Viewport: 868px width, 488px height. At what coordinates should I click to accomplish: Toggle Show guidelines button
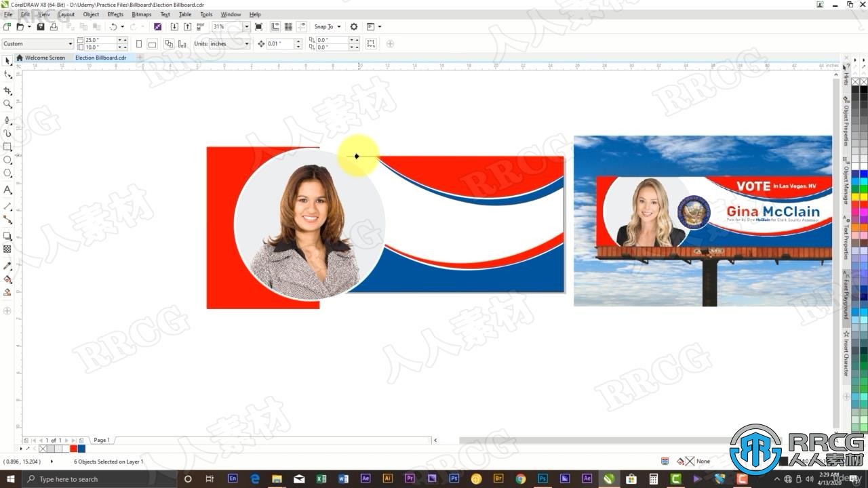click(x=301, y=26)
